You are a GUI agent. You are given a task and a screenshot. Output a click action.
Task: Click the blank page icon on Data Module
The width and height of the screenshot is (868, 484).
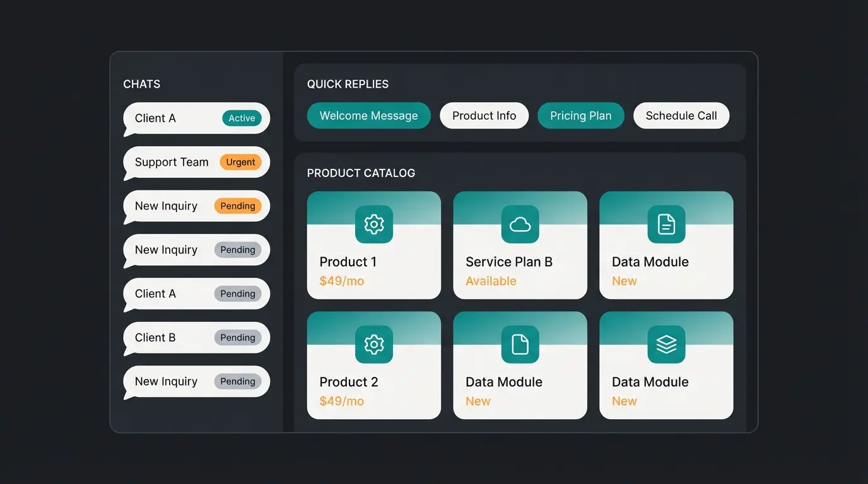tap(520, 344)
